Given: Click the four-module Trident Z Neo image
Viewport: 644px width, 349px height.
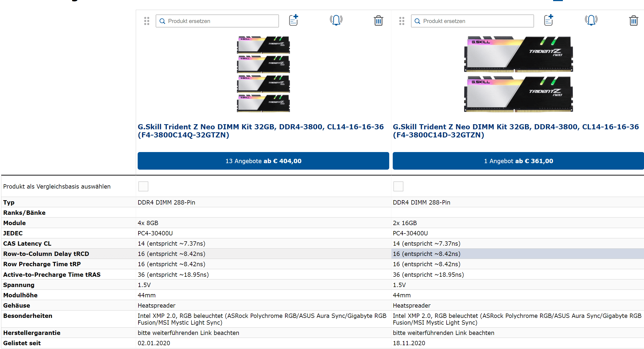Looking at the screenshot, I should click(x=263, y=74).
